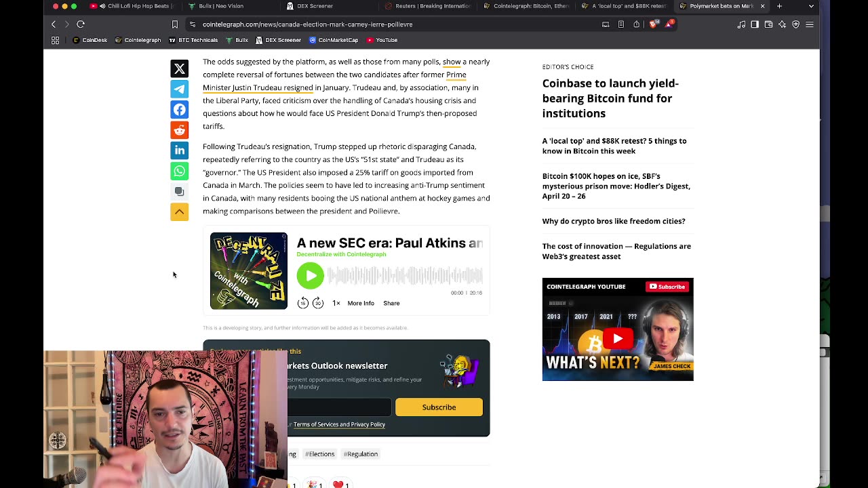
Task: Bookmark this page icon
Action: (x=174, y=24)
